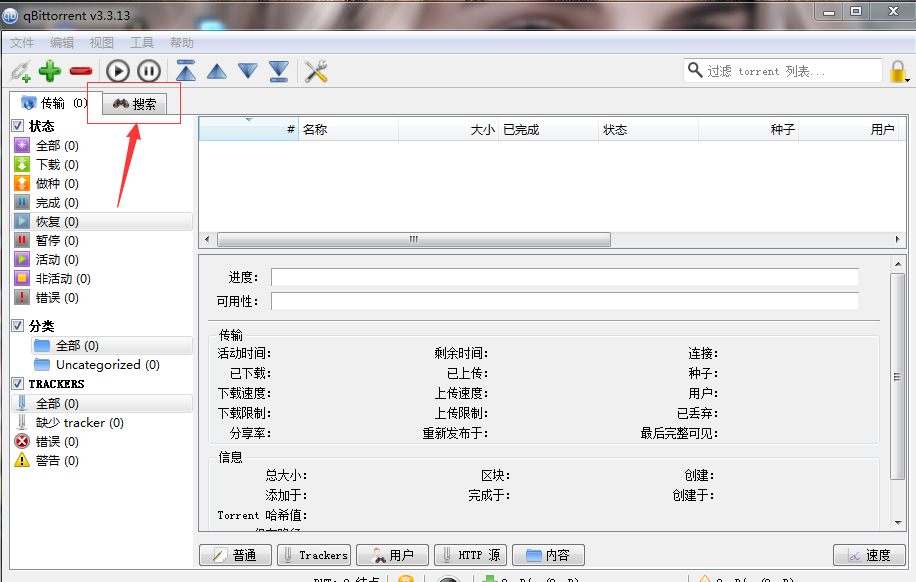Click details panel scrollbar up arrow
Viewport: 916px width, 582px height.
tap(898, 264)
